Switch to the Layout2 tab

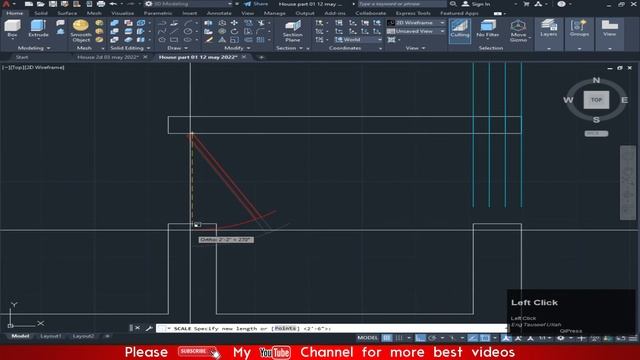83,336
